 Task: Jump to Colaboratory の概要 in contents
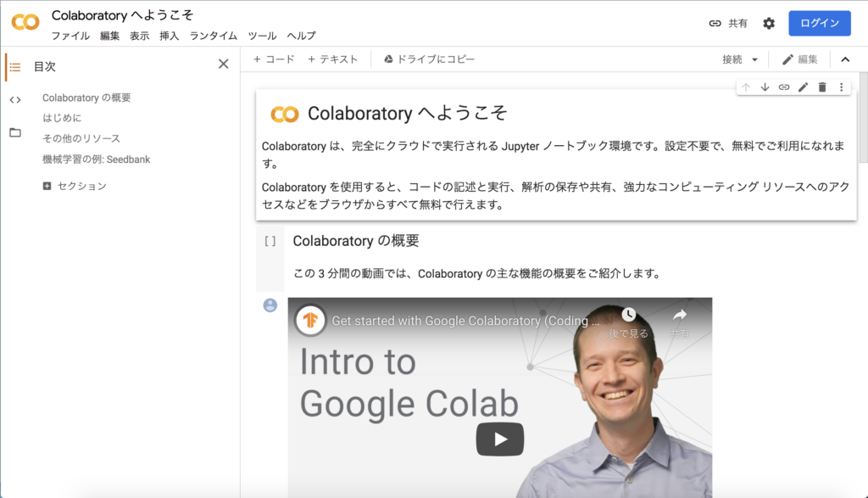coord(86,98)
